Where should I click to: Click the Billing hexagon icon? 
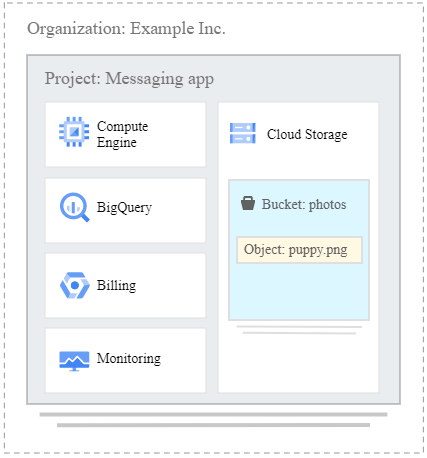pos(75,285)
